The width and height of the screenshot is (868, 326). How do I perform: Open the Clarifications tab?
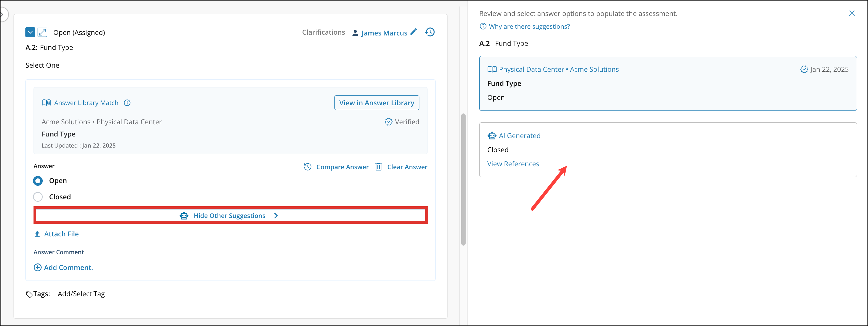[x=323, y=32]
